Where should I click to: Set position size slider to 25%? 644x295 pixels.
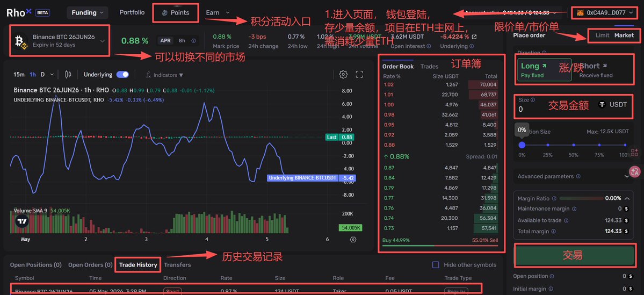point(547,145)
